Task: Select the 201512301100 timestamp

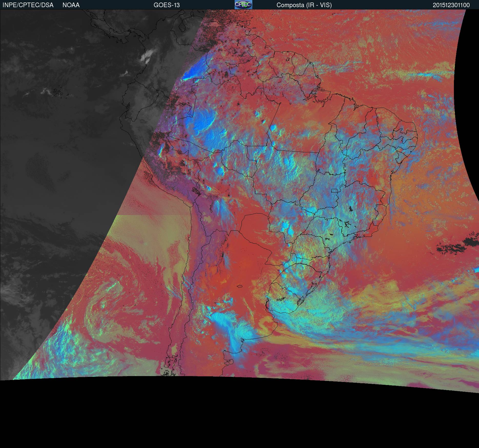Action: click(x=451, y=5)
